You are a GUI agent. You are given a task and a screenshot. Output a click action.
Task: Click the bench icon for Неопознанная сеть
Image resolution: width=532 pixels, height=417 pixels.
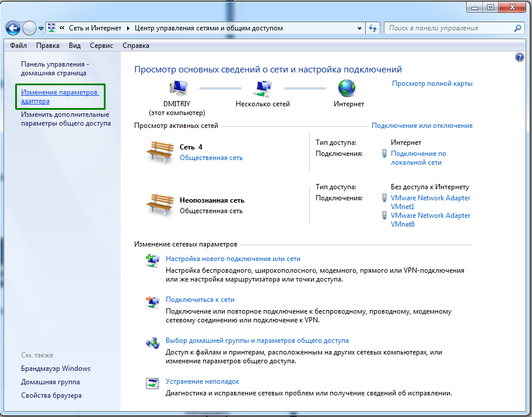159,204
